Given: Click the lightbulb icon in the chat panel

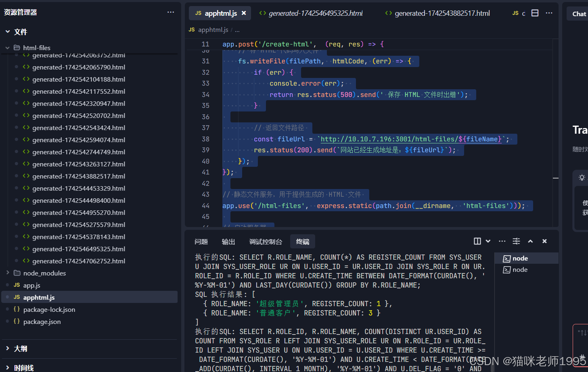Looking at the screenshot, I should 582,177.
